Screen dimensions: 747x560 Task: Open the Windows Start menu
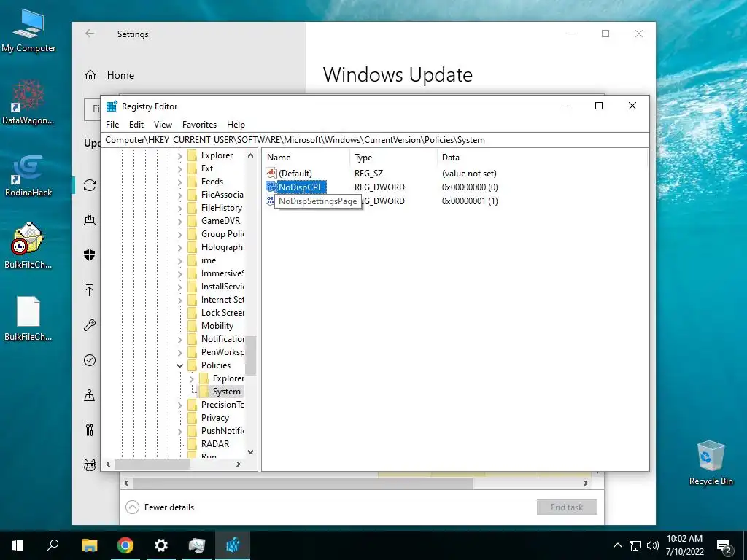click(18, 545)
